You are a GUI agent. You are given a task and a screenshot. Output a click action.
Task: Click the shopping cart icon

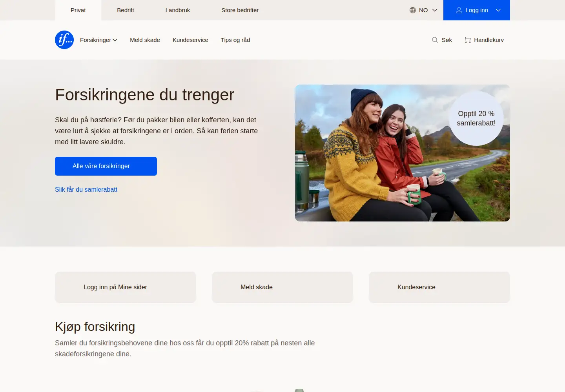click(468, 40)
